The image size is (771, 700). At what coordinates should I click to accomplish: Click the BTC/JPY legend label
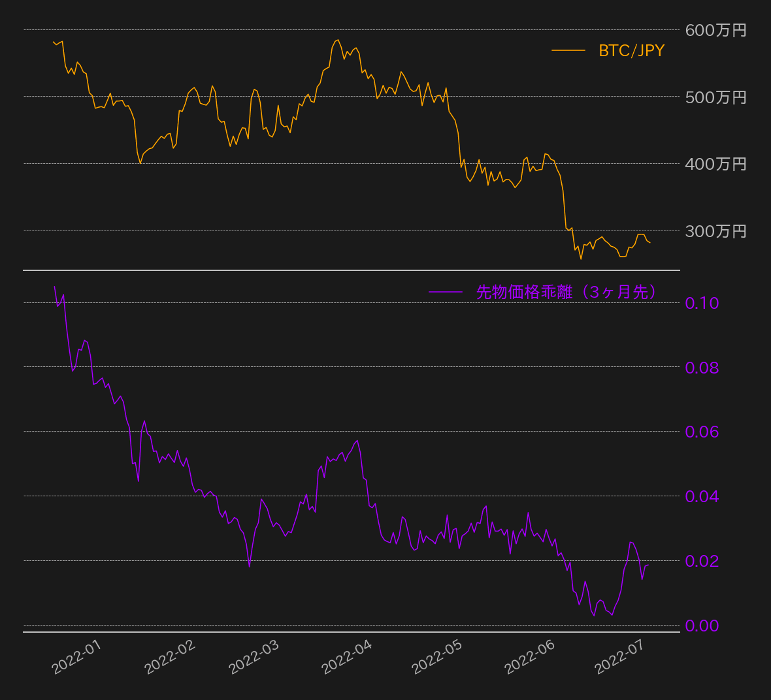[631, 51]
